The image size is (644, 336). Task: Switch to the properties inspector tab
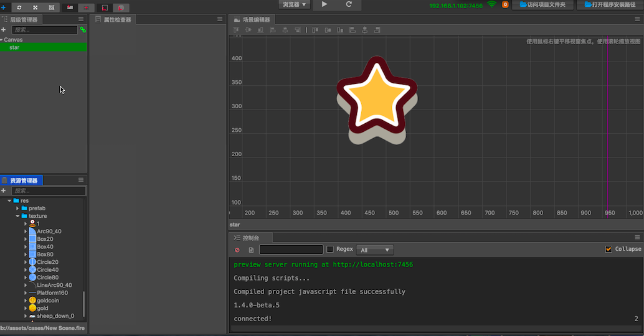point(113,19)
